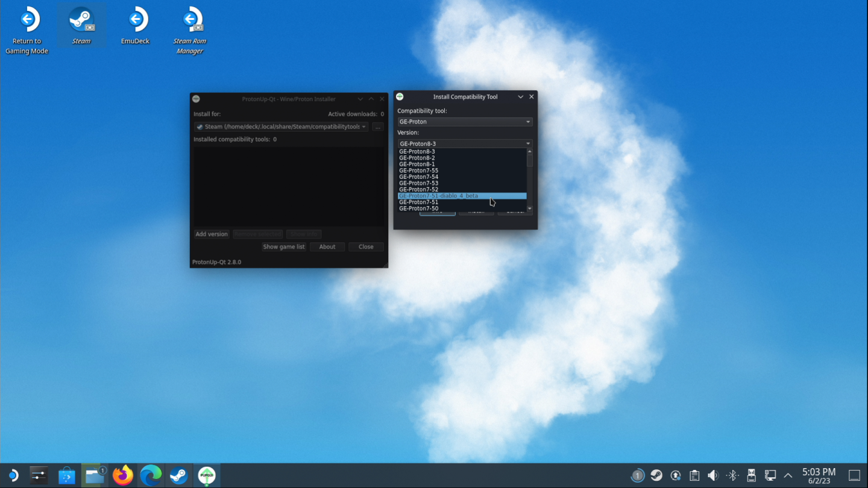
Task: Click the version list scrollbar handle
Action: (x=530, y=160)
